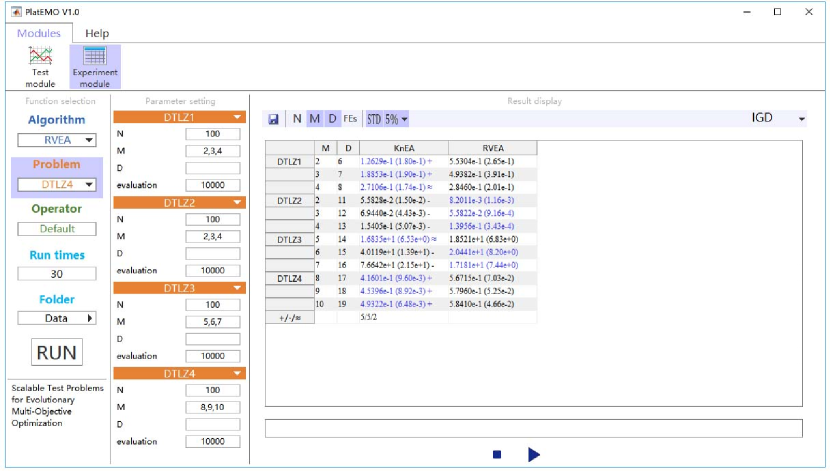
Task: Switch to the Modules tab
Action: point(39,34)
